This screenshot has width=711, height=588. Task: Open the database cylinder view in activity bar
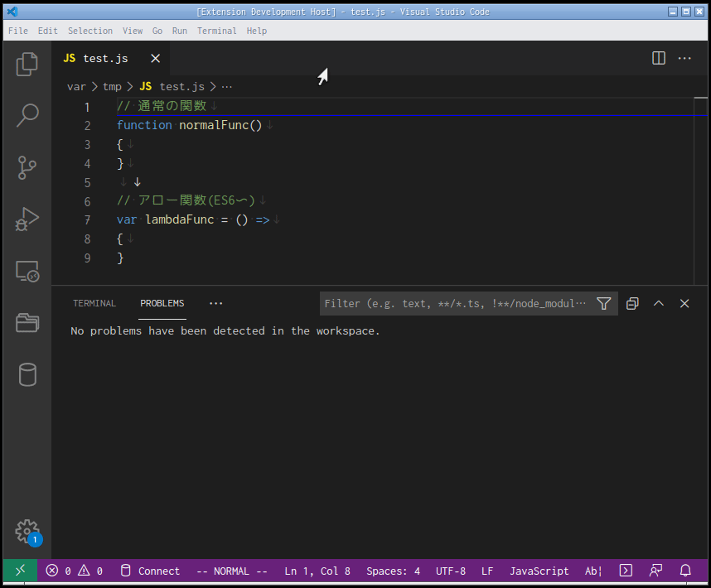[27, 374]
